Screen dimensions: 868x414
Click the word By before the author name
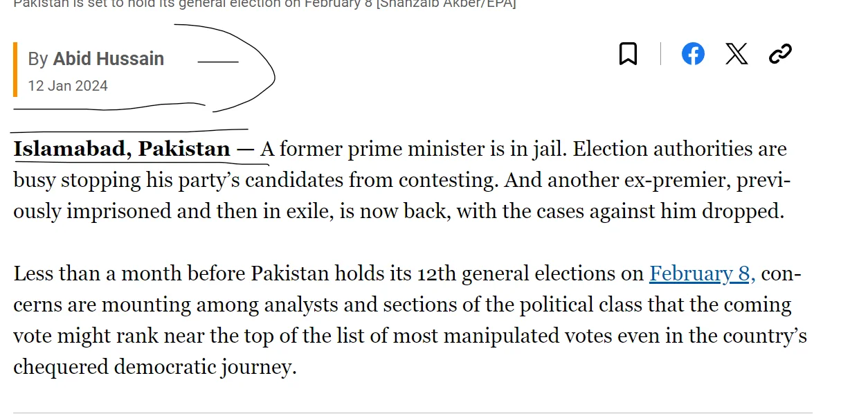[x=37, y=60]
